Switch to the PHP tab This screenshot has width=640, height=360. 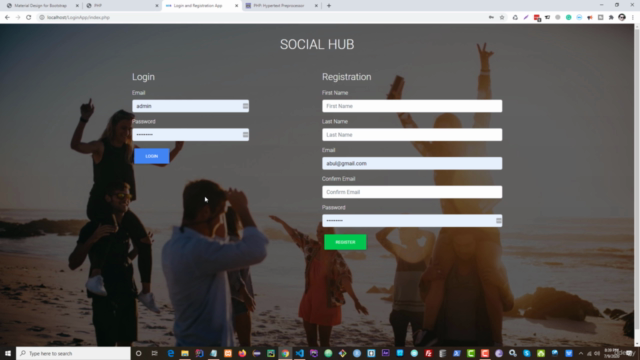click(121, 6)
